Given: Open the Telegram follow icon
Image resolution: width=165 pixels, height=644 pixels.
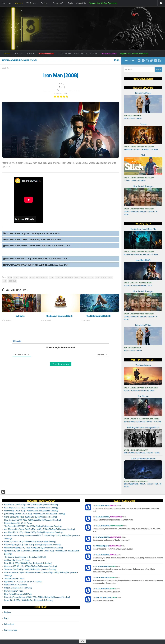Looking at the screenshot, I should [155, 61].
